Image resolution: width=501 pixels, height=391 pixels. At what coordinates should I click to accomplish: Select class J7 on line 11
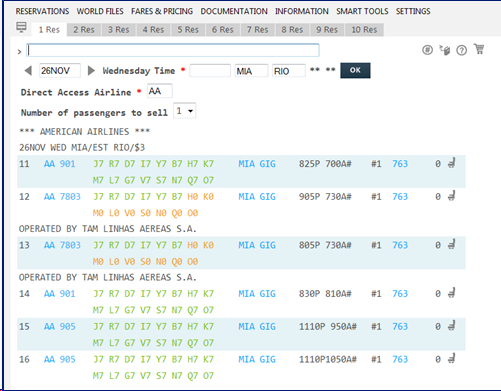tap(98, 164)
